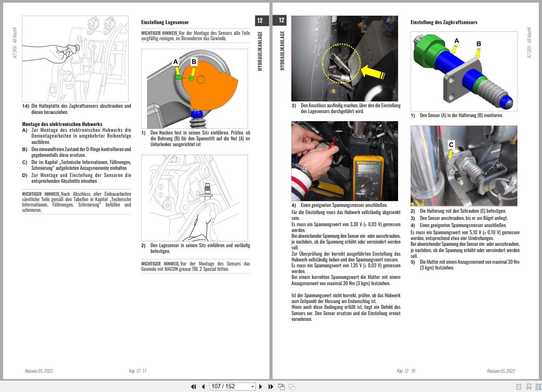This screenshot has width=542, height=392.
Task: Click the multimeter photo on page 18
Action: [x=345, y=161]
